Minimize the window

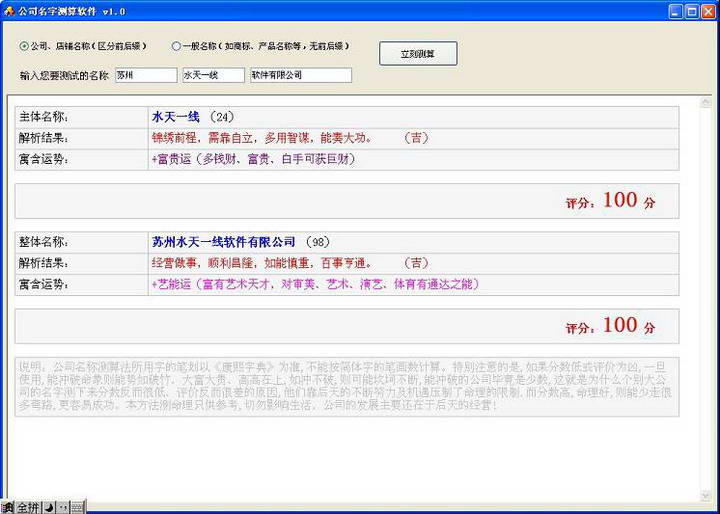pos(674,10)
